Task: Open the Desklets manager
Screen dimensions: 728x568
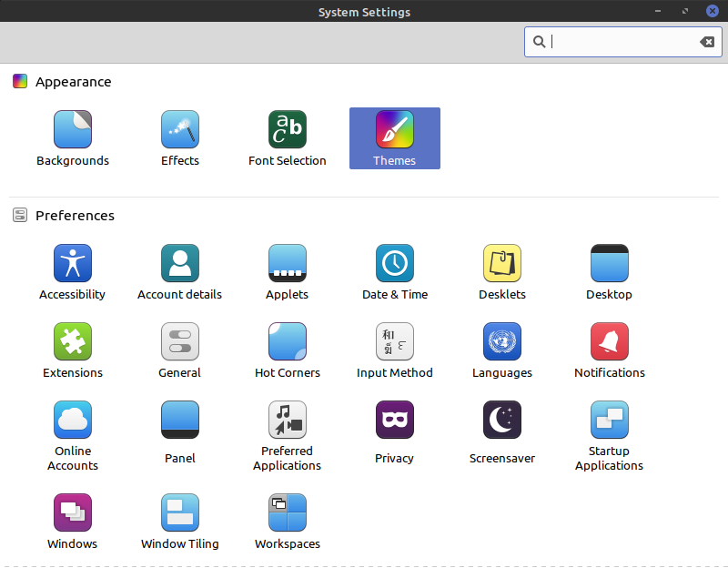Action: point(501,270)
